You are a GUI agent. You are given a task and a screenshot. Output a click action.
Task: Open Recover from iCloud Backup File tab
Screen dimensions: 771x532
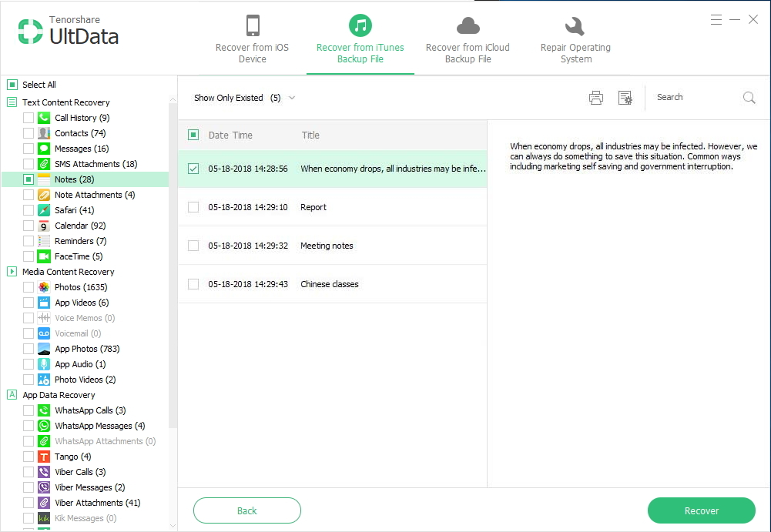pos(468,40)
